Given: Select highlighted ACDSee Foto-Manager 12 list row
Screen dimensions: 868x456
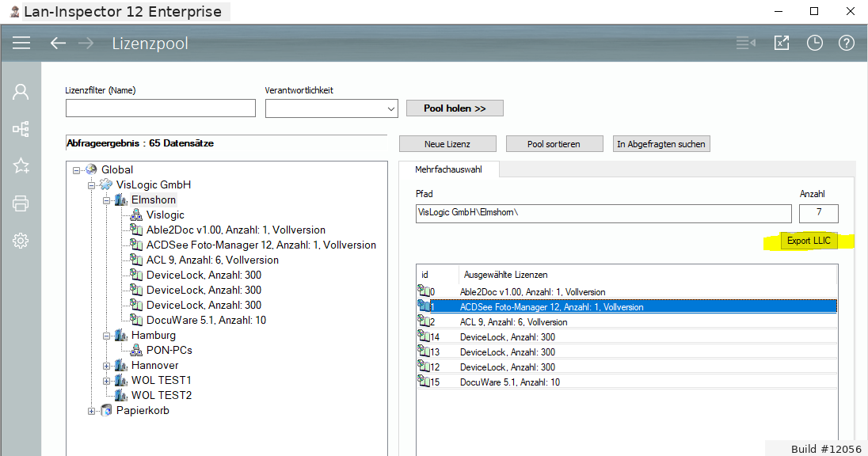Looking at the screenshot, I should pyautogui.click(x=626, y=306).
